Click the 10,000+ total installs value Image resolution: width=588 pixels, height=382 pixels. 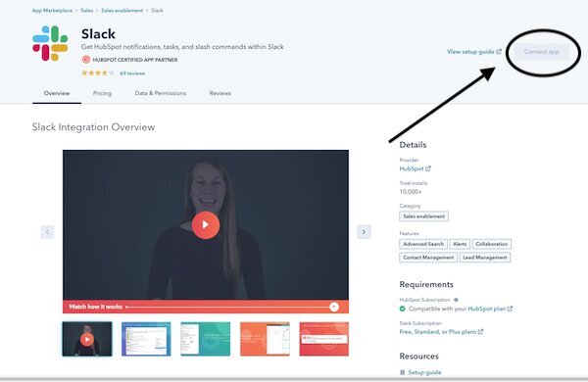pos(411,192)
